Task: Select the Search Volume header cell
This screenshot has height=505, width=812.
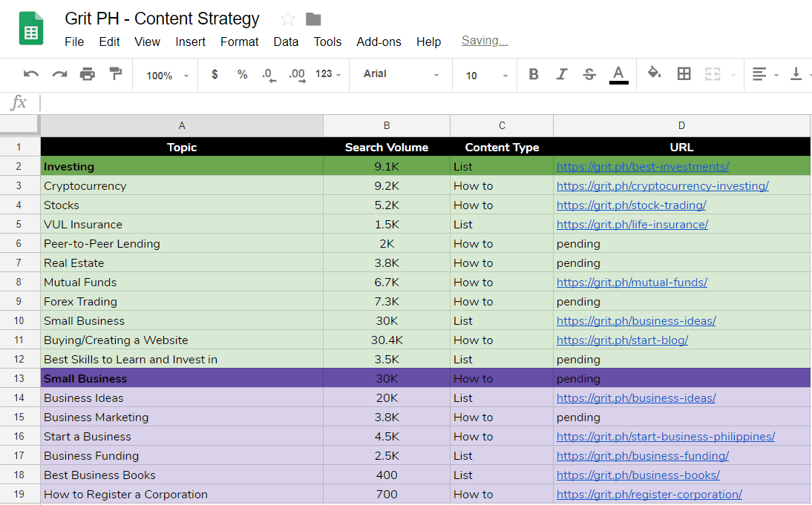Action: (x=386, y=148)
